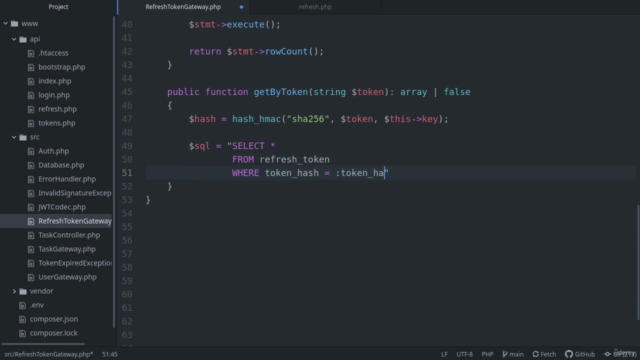Open Auth.php from src folder
640x360 pixels.
point(53,151)
